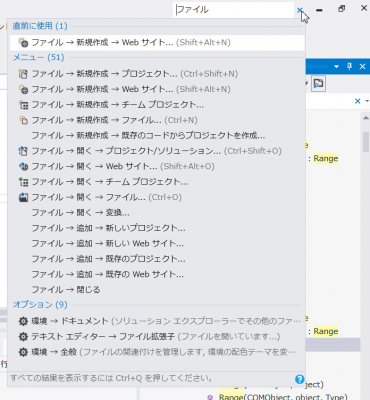
Task: Close the blue-titled background tool panel
Action: [362, 67]
